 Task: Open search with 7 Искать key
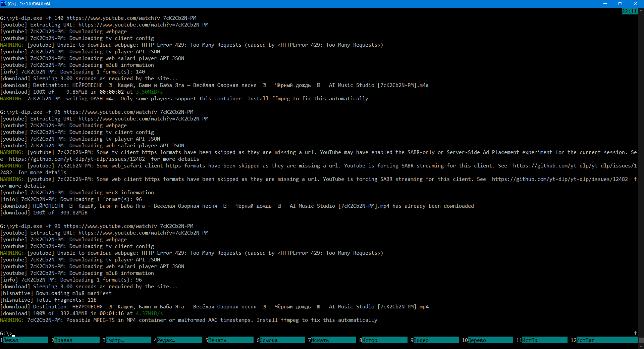point(333,340)
